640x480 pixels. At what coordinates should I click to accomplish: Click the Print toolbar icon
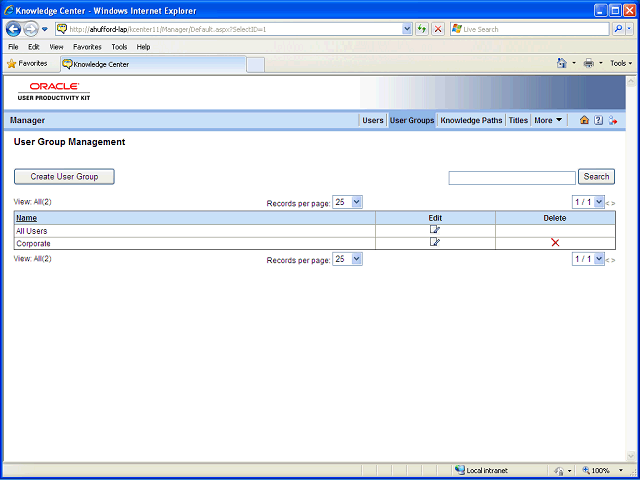tap(589, 63)
